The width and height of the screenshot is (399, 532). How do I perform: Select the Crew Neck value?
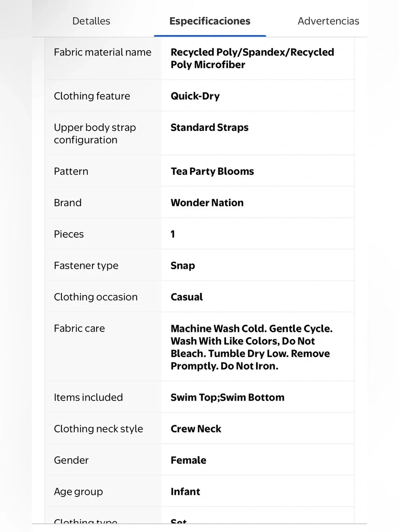196,429
